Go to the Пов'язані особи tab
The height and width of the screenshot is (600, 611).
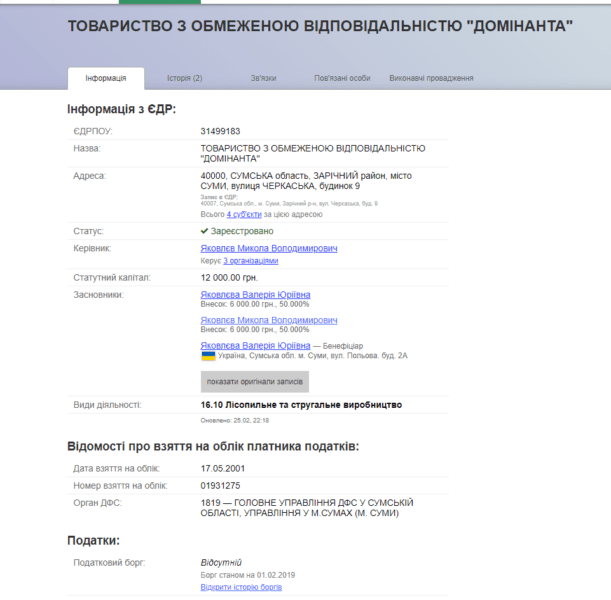click(x=342, y=78)
